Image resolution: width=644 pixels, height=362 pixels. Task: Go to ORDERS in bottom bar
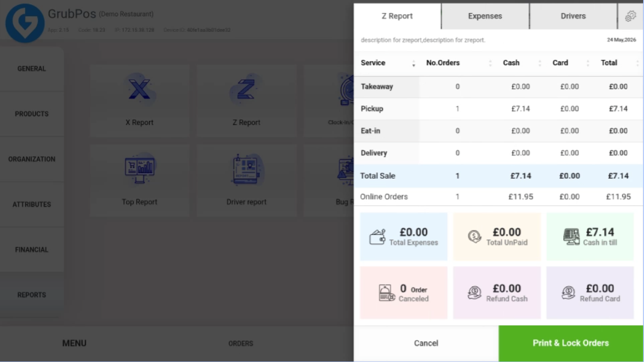[241, 343]
